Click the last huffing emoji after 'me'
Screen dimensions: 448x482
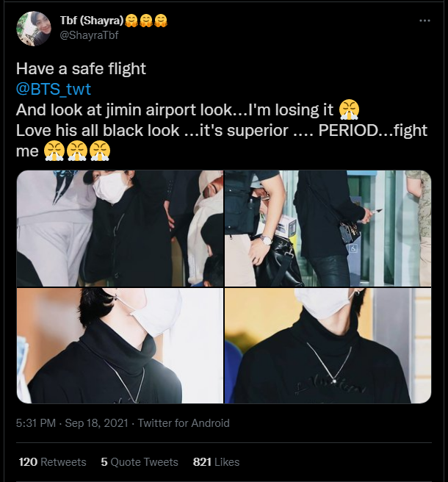tap(100, 151)
